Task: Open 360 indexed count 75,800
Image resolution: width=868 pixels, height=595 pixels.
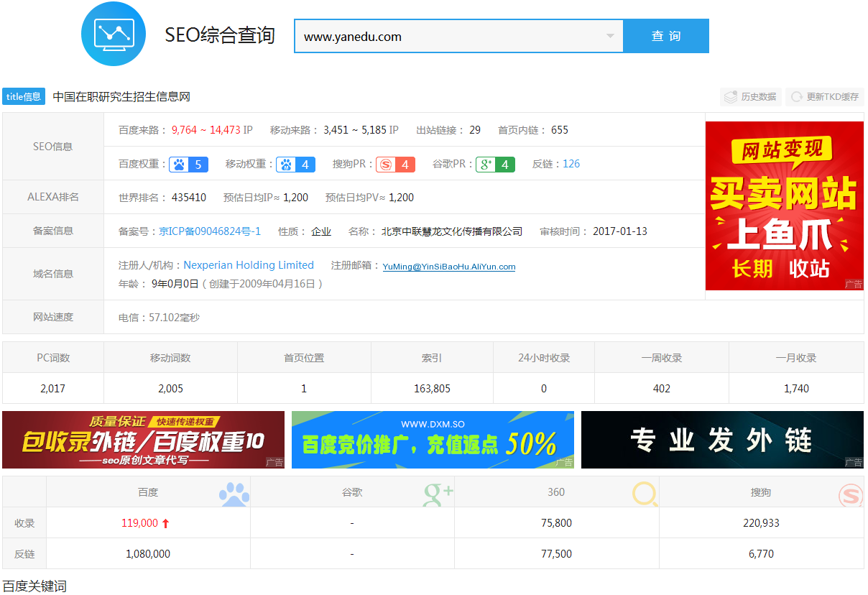Action: click(x=556, y=523)
